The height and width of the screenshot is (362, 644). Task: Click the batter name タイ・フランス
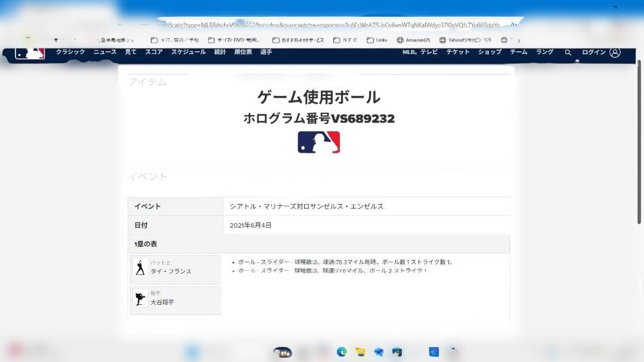[x=171, y=271]
